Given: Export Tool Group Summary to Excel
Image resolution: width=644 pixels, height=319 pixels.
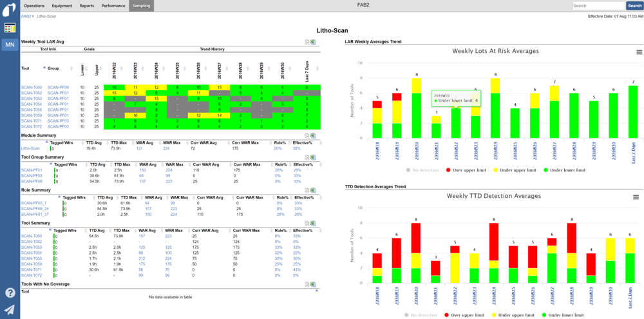Looking at the screenshot, I should [313, 157].
